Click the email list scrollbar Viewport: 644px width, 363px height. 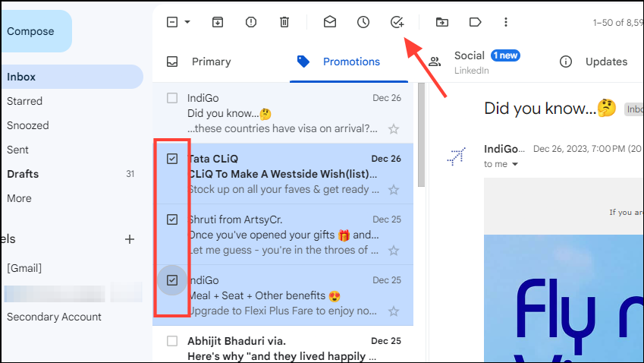pyautogui.click(x=421, y=135)
